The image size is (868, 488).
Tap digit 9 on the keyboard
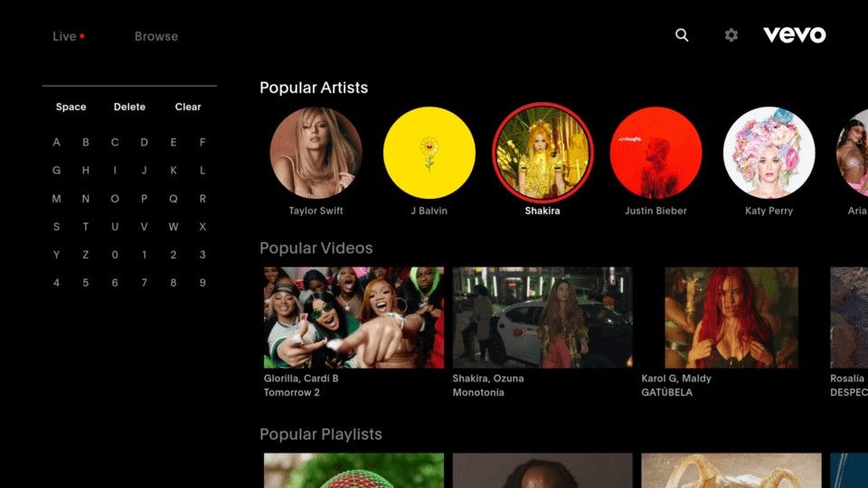coord(203,283)
